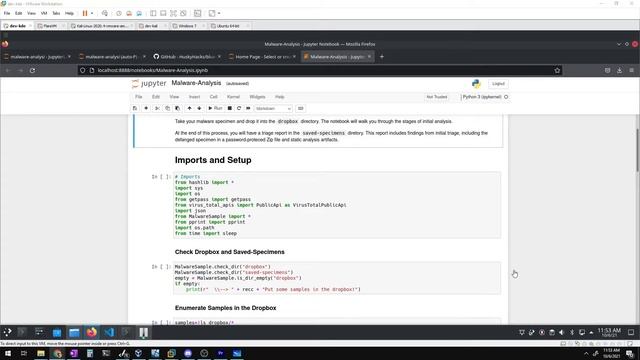The height and width of the screenshot is (360, 640).
Task: Open the Firefox hamburger menu
Action: (631, 71)
